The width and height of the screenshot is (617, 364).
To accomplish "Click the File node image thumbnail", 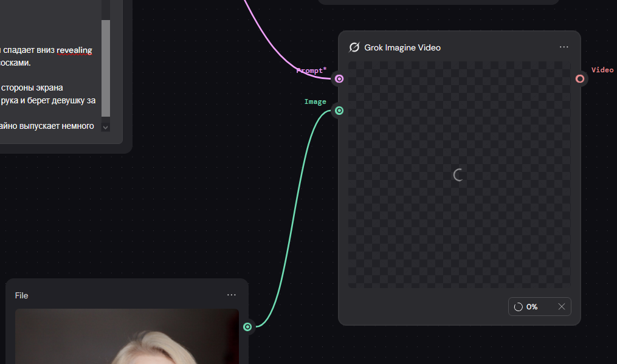I will [126, 337].
